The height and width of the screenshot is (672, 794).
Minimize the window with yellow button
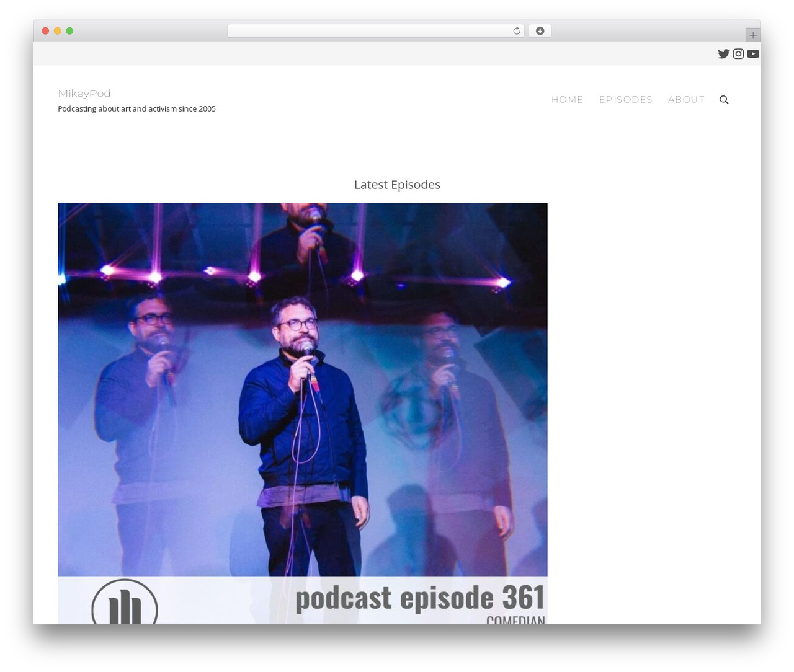click(x=57, y=31)
